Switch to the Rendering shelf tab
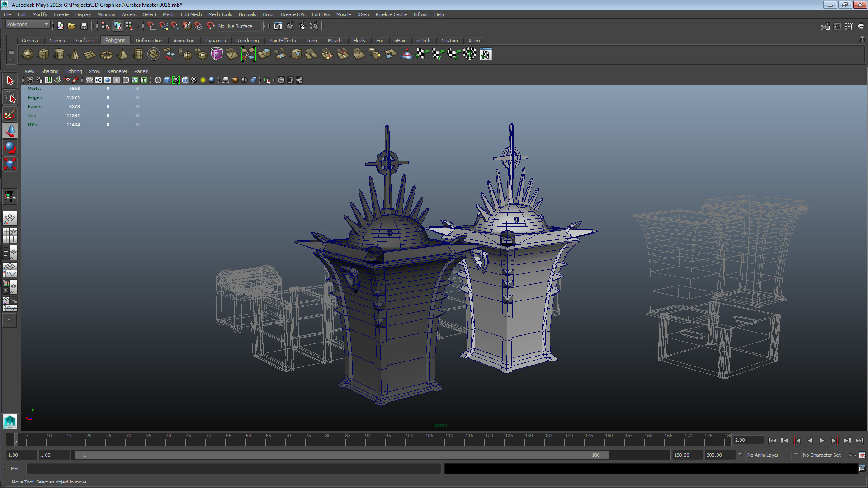Viewport: 868px width, 488px height. 247,41
